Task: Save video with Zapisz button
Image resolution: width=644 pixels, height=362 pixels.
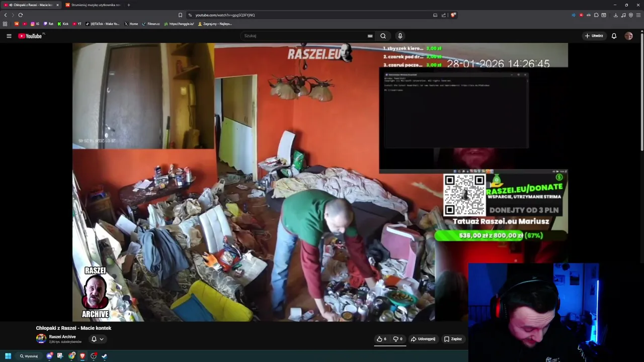Action: pos(453,339)
